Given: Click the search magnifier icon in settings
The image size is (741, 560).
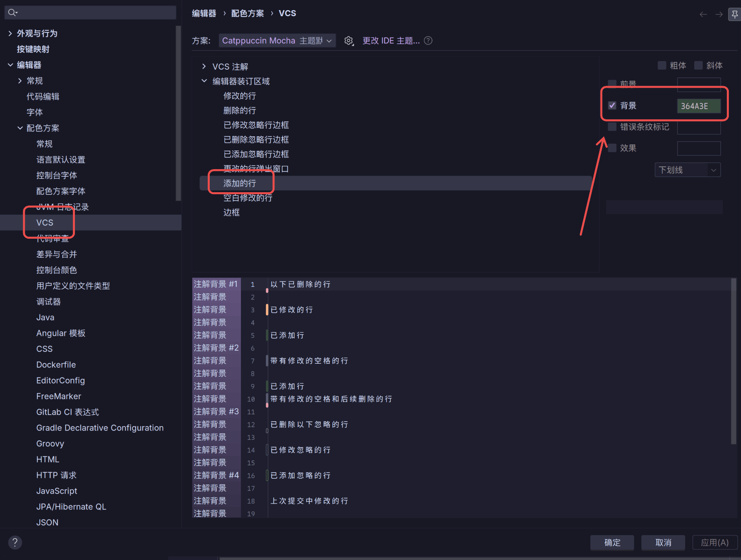Looking at the screenshot, I should click(13, 13).
